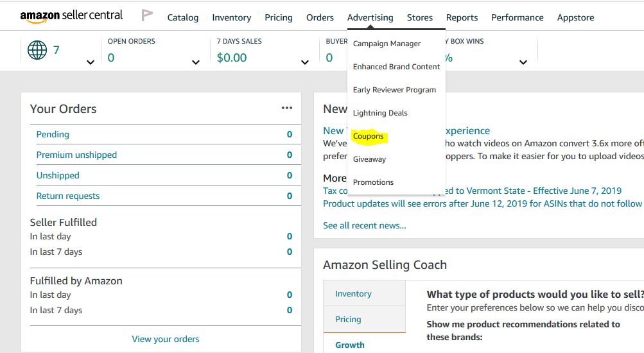Click the Pending orders count 0
The width and height of the screenshot is (644, 353).
tap(290, 134)
